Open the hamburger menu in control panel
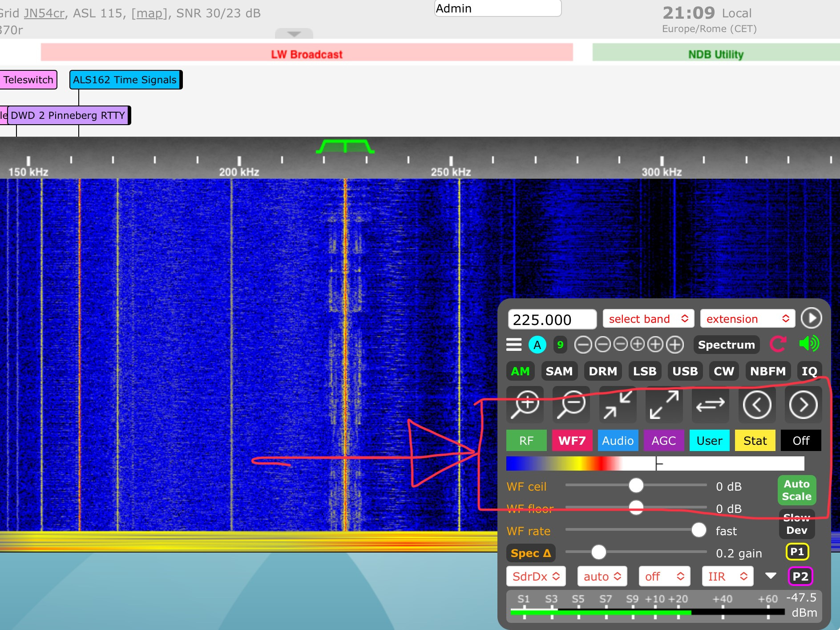 (x=514, y=345)
